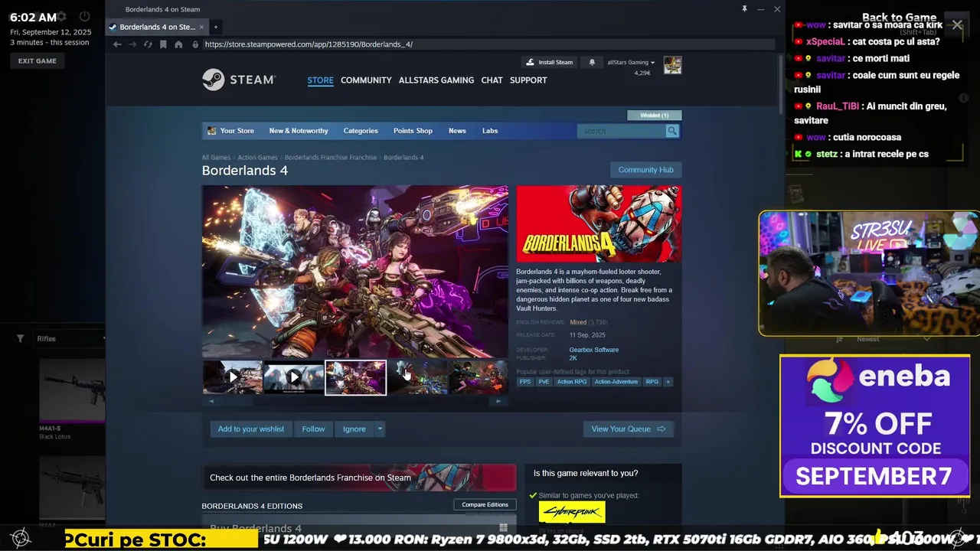Select the fifth screenshot thumbnail
This screenshot has width=980, height=551.
tap(479, 377)
